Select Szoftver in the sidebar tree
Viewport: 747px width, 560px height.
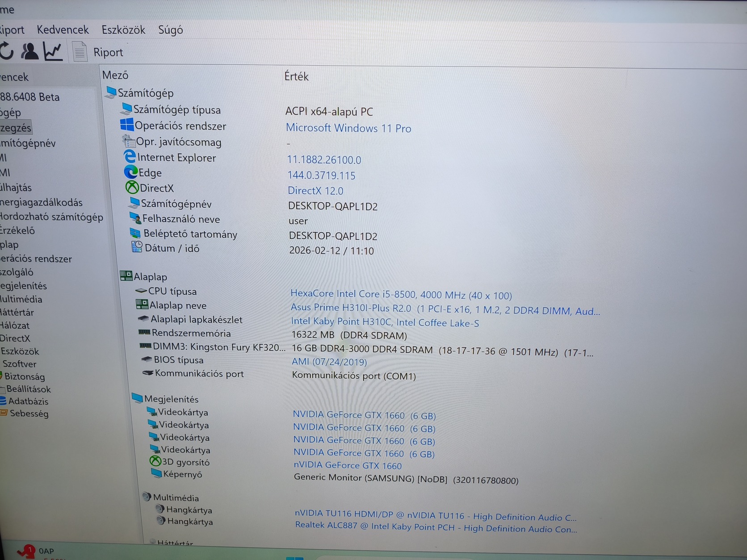19,364
